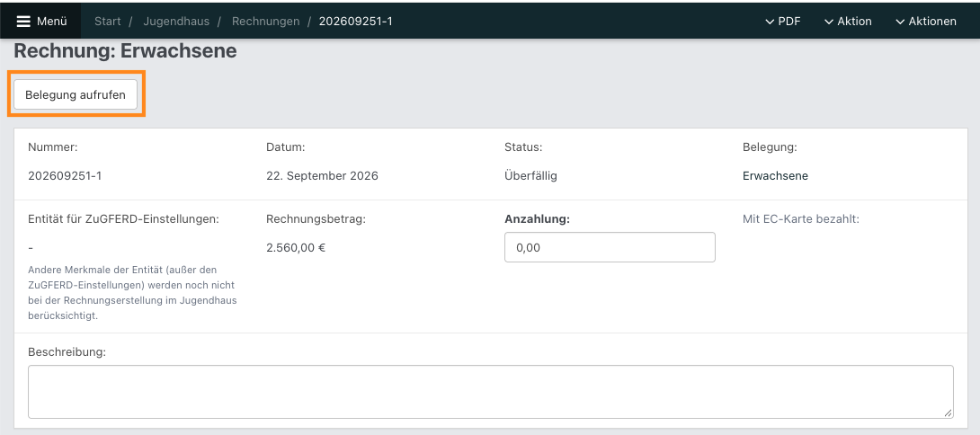Select breadcrumb entry 202609251-1
This screenshot has height=435, width=980.
[356, 22]
